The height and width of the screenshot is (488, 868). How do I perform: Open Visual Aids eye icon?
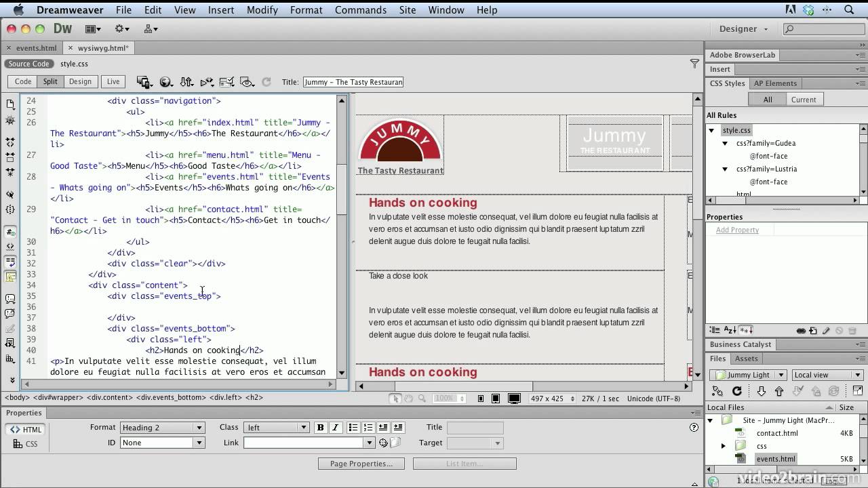coord(248,82)
